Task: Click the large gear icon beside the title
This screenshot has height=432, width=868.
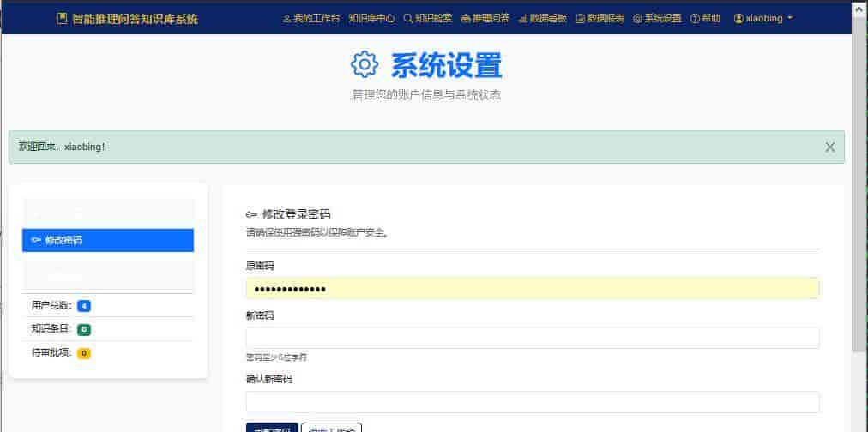Action: (x=365, y=64)
